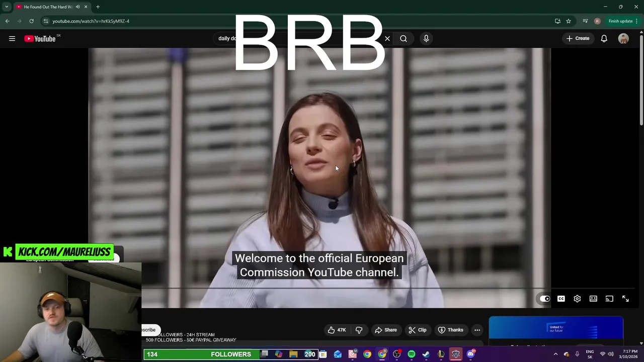Send Thanks on the video
Viewport: 644px width, 362px height.
pos(451,330)
